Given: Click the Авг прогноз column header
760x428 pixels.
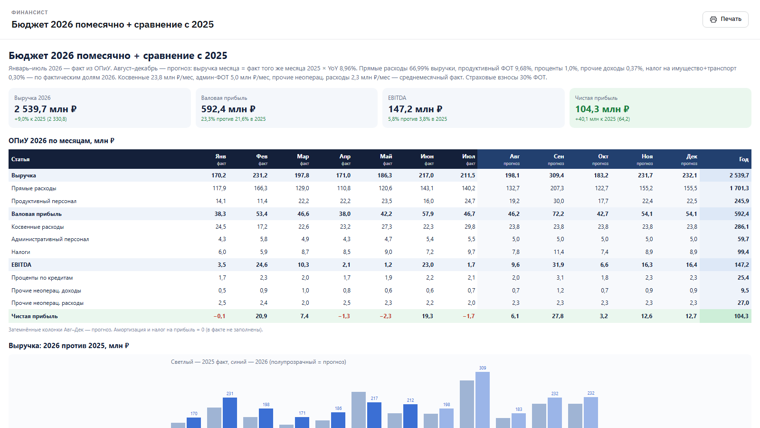Looking at the screenshot, I should 512,159.
